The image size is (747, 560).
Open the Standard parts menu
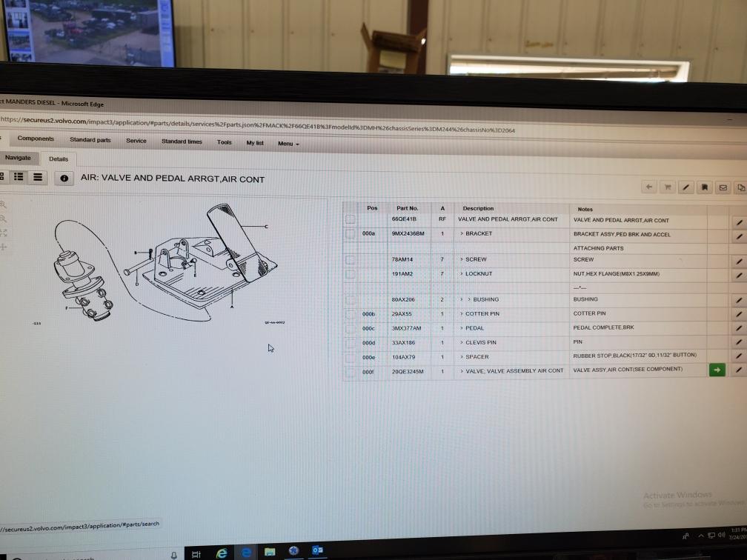click(90, 139)
